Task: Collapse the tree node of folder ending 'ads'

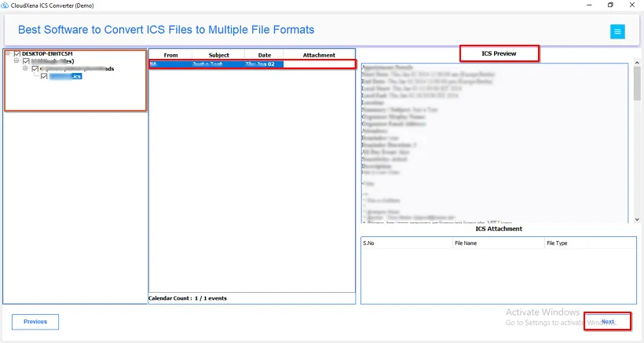Action: pyautogui.click(x=25, y=68)
